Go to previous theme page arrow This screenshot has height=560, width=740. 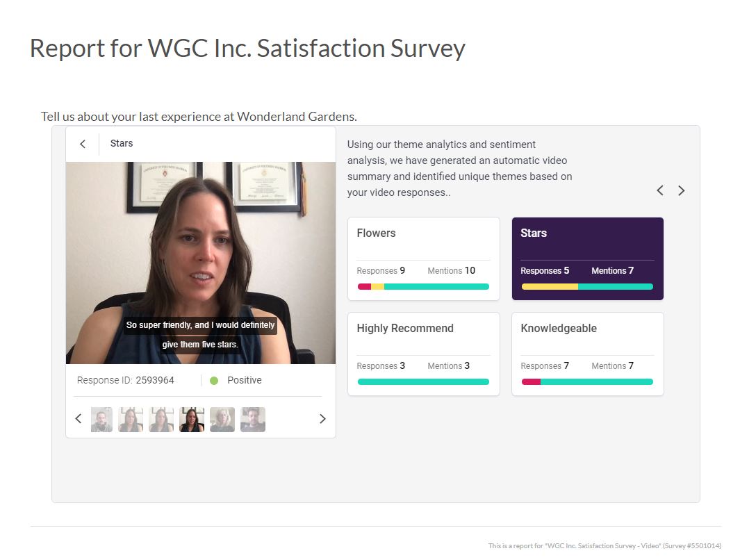[x=660, y=190]
